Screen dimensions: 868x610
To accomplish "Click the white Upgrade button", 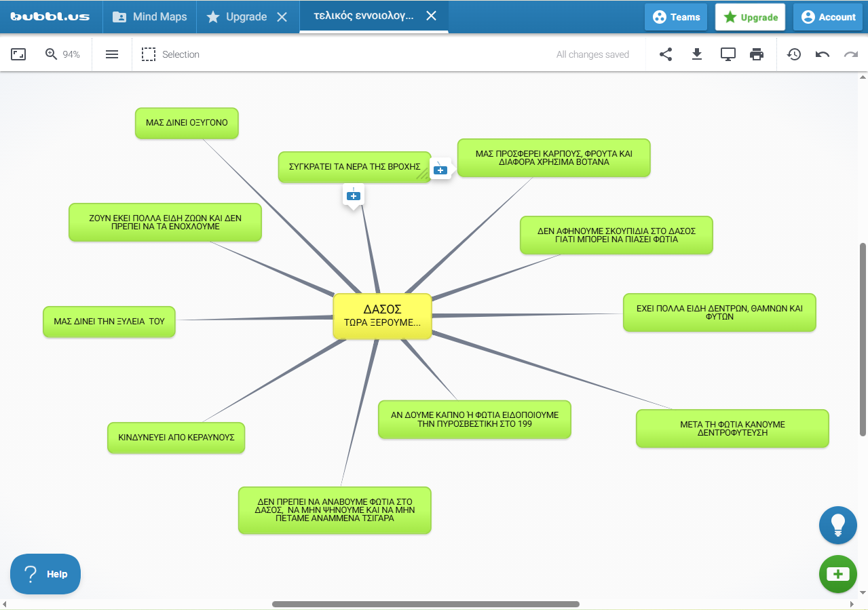I will coord(750,17).
